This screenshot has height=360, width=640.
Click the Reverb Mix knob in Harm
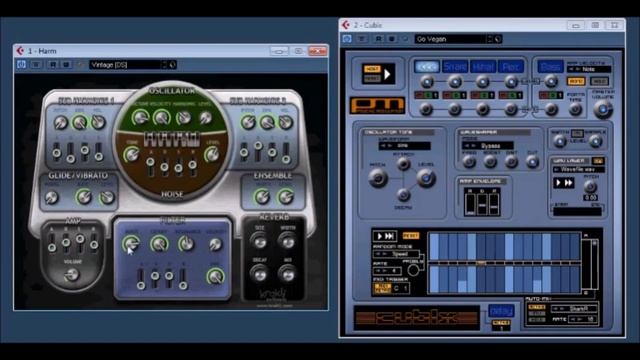click(x=287, y=274)
